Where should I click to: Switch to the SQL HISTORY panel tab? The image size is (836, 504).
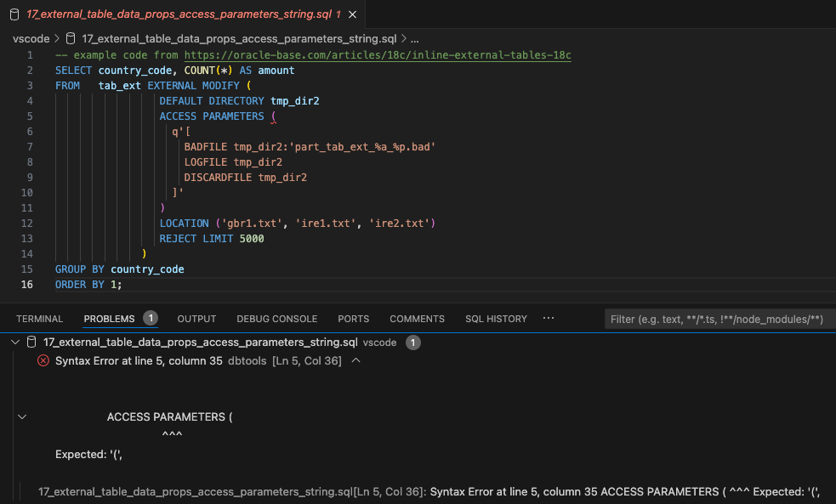tap(496, 319)
